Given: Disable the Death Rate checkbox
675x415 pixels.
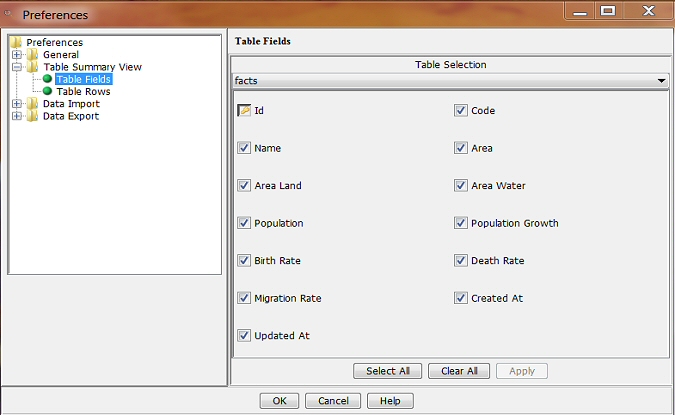Looking at the screenshot, I should click(x=461, y=261).
